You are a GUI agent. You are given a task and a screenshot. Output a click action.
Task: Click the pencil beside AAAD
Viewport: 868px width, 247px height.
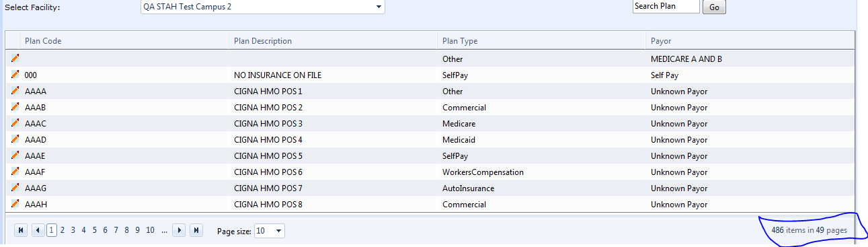[15, 139]
